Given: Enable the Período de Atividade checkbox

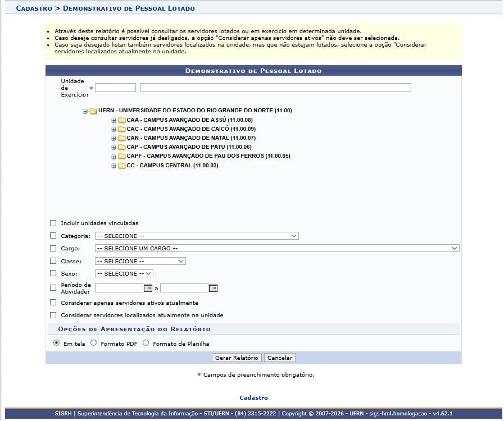Looking at the screenshot, I should [x=53, y=288].
